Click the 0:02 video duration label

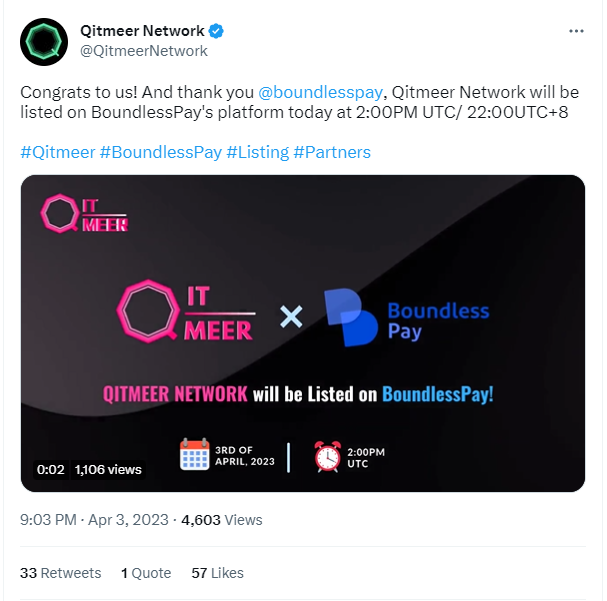[x=51, y=469]
